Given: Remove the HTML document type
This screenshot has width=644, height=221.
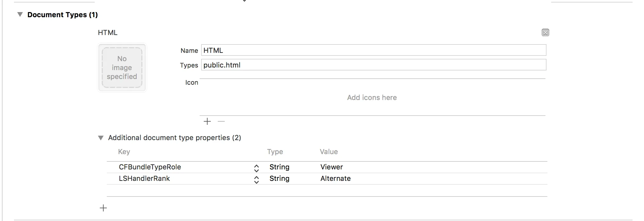Looking at the screenshot, I should tap(545, 32).
